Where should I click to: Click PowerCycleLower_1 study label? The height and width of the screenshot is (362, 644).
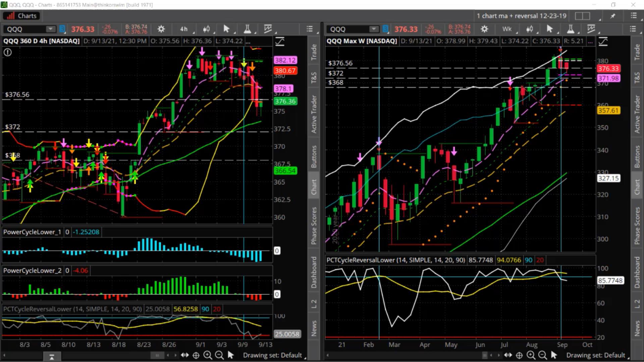tap(32, 232)
